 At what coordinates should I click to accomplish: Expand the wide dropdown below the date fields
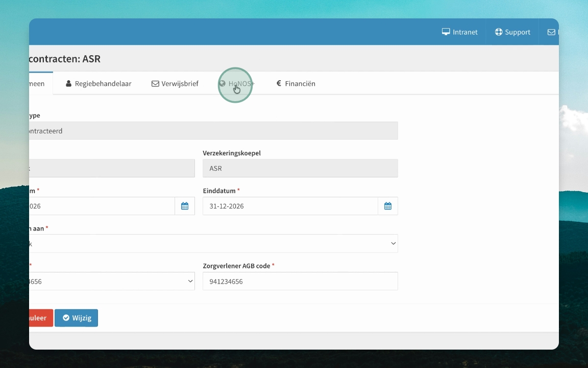pos(213,243)
